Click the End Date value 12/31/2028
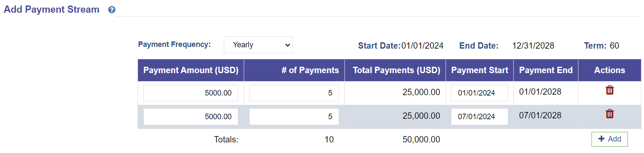Image resolution: width=644 pixels, height=153 pixels. click(x=533, y=46)
